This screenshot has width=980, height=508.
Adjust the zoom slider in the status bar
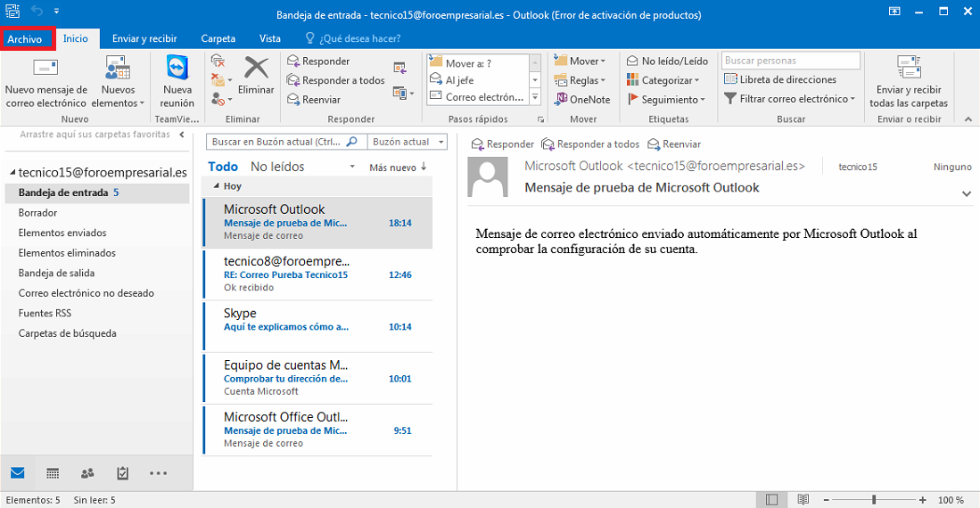click(x=874, y=499)
